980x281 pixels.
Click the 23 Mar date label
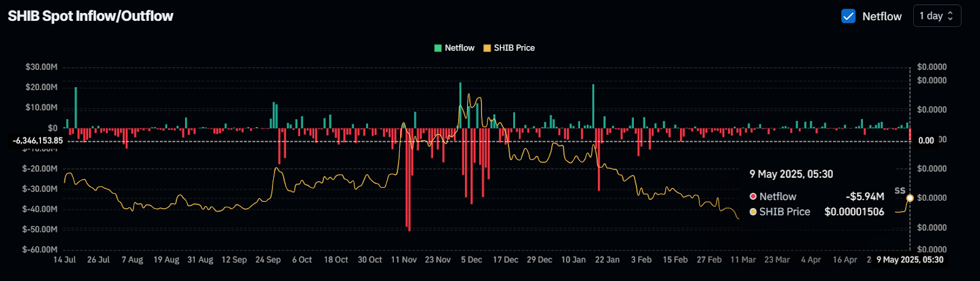777,260
